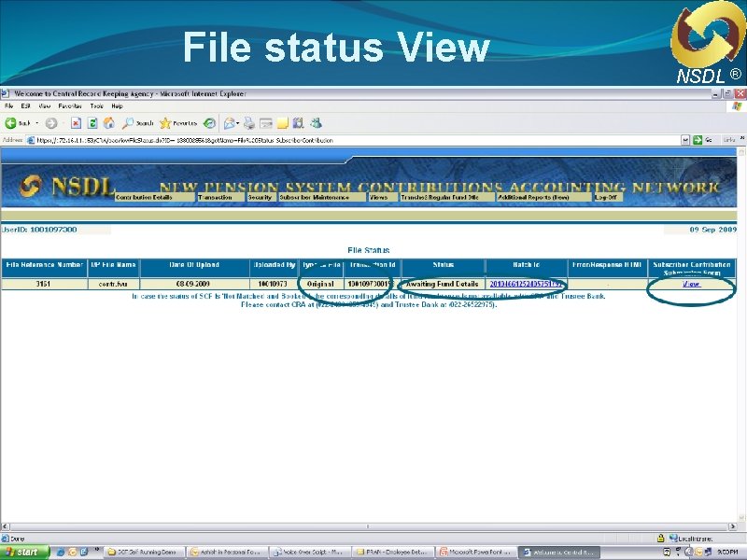Click the NSDL logo in page banner

(x=66, y=186)
